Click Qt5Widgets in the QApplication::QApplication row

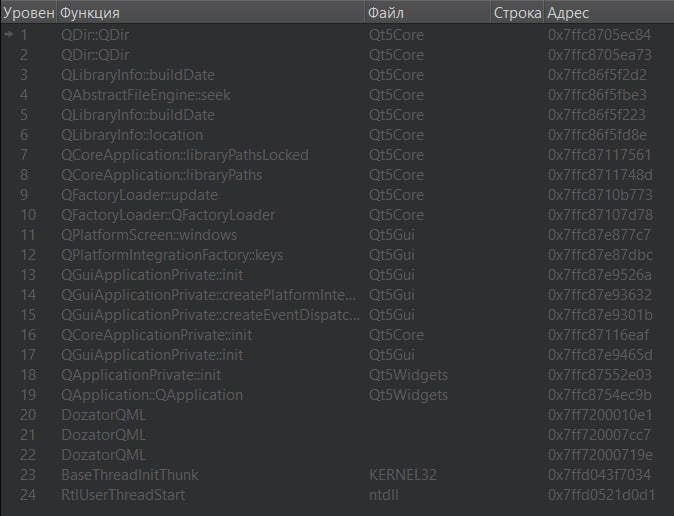[x=408, y=395]
